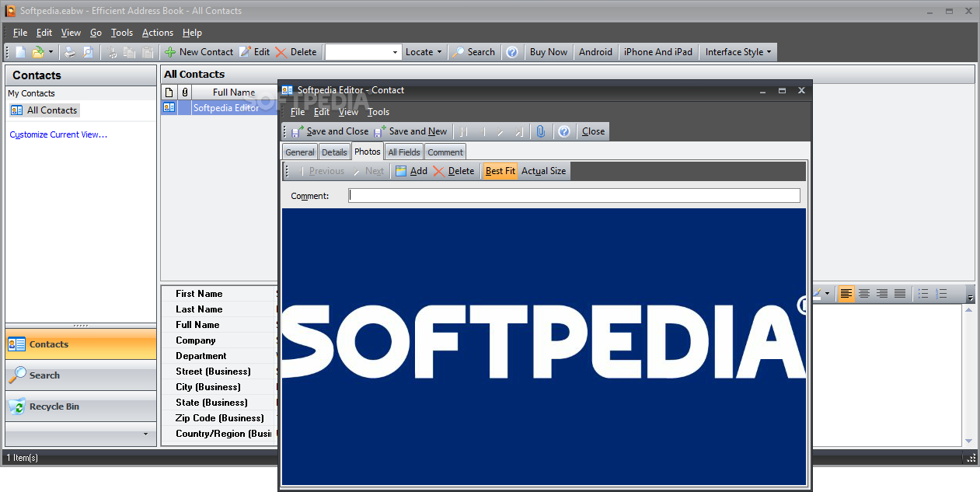The height and width of the screenshot is (492, 980).
Task: Click the attachment paperclip icon in contact toolbar
Action: pyautogui.click(x=541, y=131)
